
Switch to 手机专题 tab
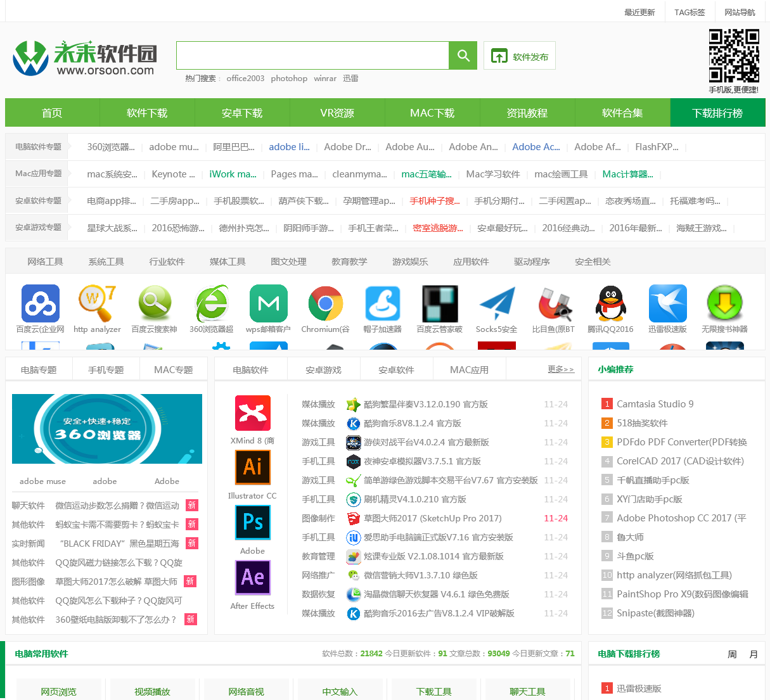click(x=106, y=369)
